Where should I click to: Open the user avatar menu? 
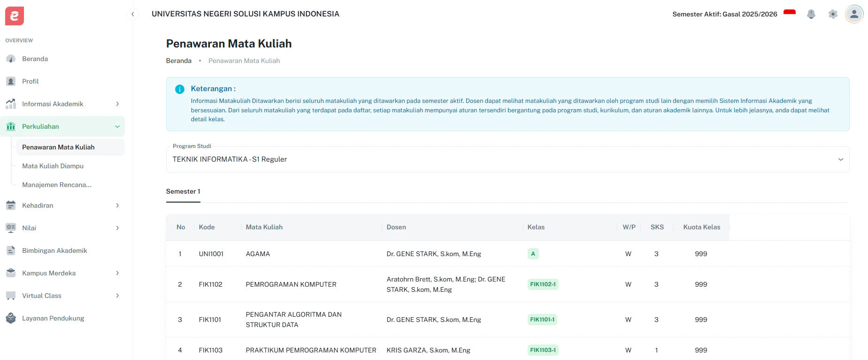854,14
